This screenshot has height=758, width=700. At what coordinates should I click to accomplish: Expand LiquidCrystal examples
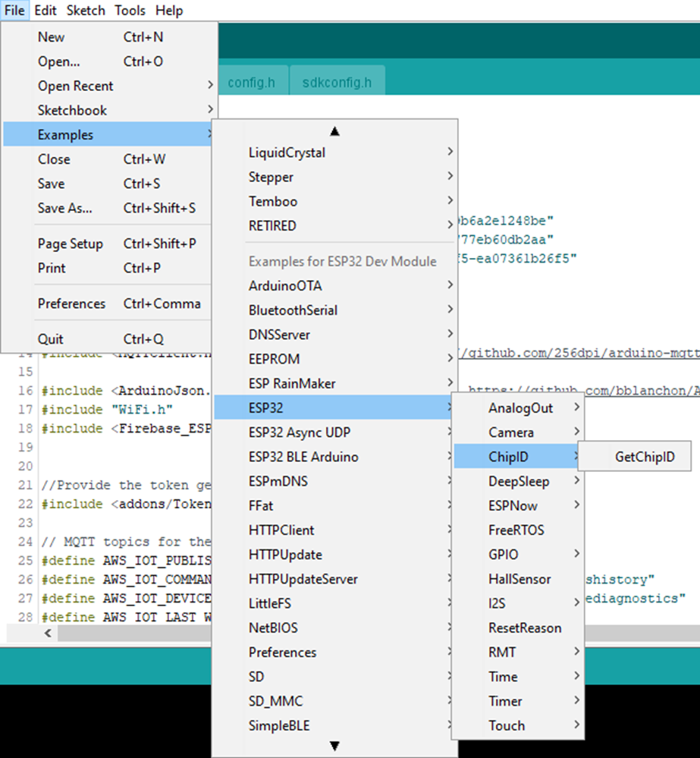click(334, 153)
